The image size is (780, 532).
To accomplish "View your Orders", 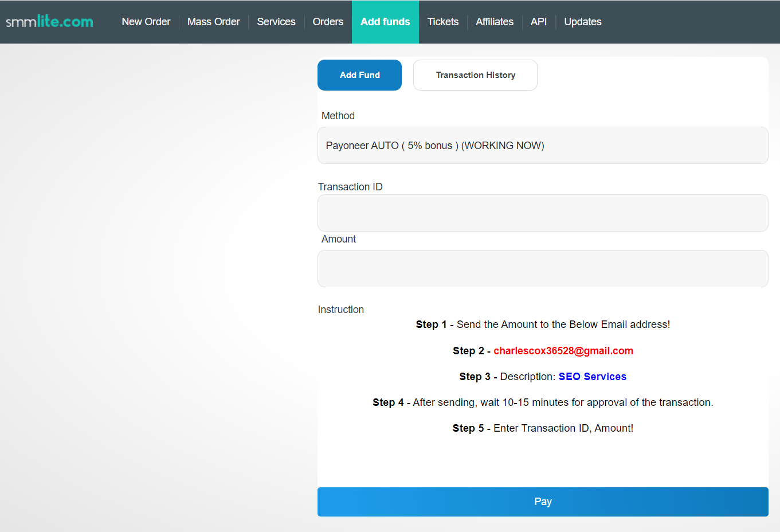I will click(x=327, y=22).
